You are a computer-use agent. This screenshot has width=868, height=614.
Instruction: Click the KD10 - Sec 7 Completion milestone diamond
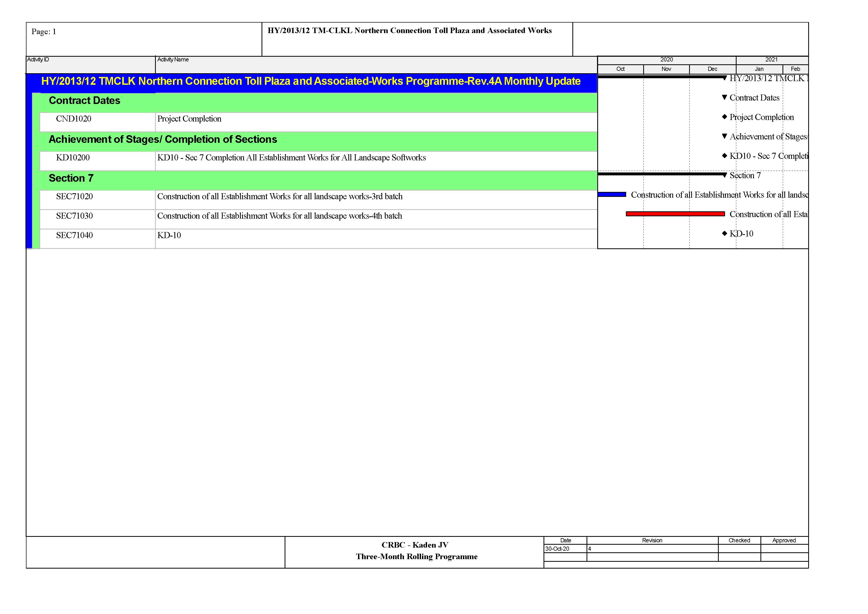click(724, 155)
